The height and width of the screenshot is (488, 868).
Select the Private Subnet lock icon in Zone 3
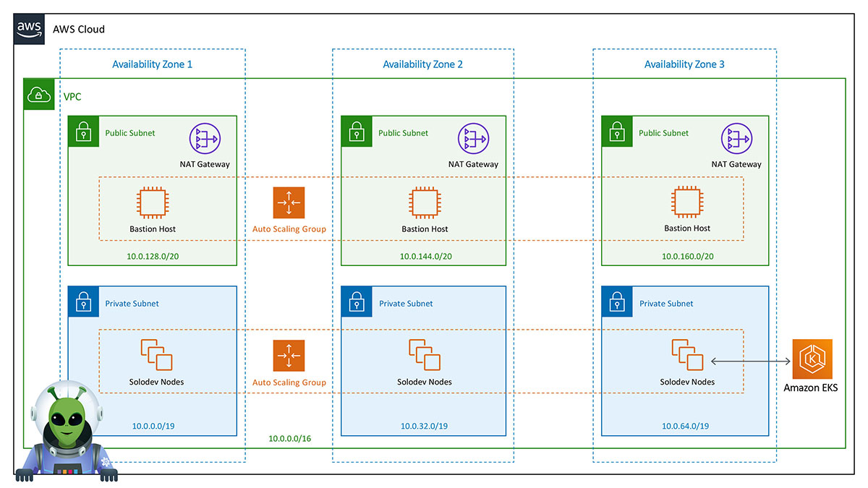coord(616,302)
